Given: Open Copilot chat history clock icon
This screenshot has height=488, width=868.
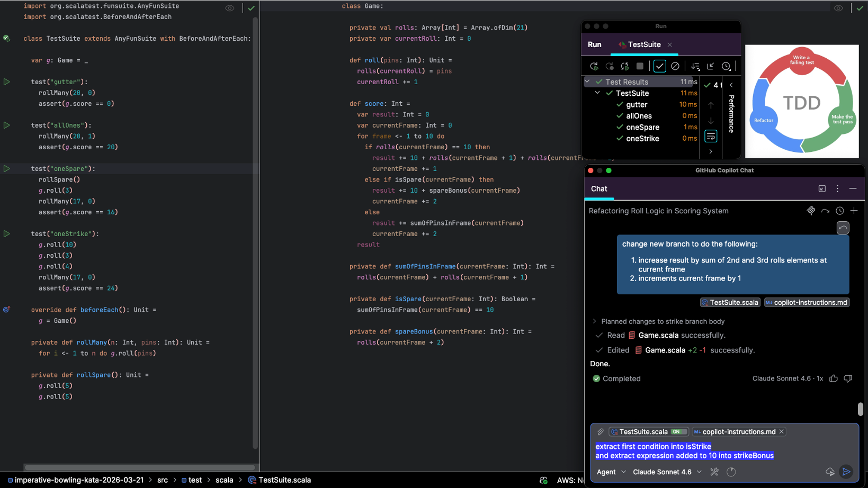Looking at the screenshot, I should 839,211.
